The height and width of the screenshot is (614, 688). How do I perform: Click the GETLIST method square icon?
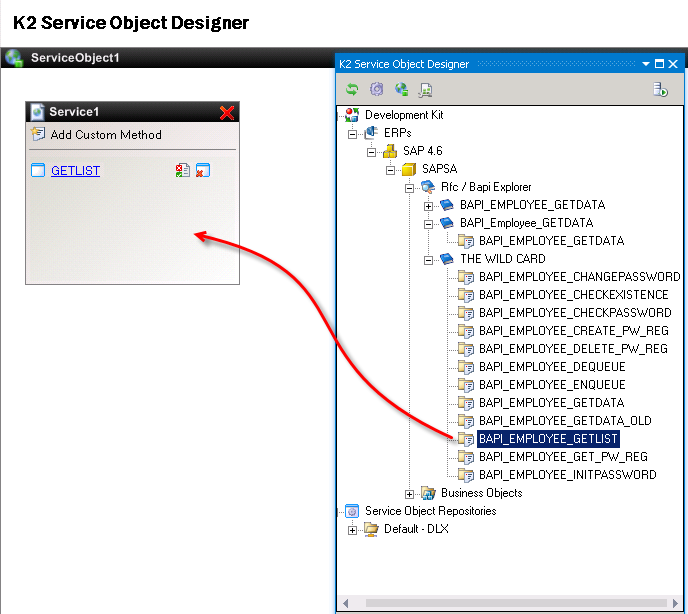(x=38, y=170)
